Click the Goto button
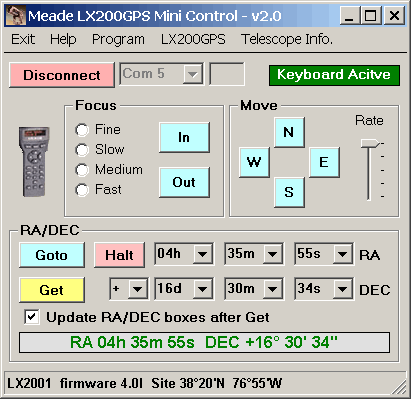This screenshot has height=399, width=411. (52, 255)
